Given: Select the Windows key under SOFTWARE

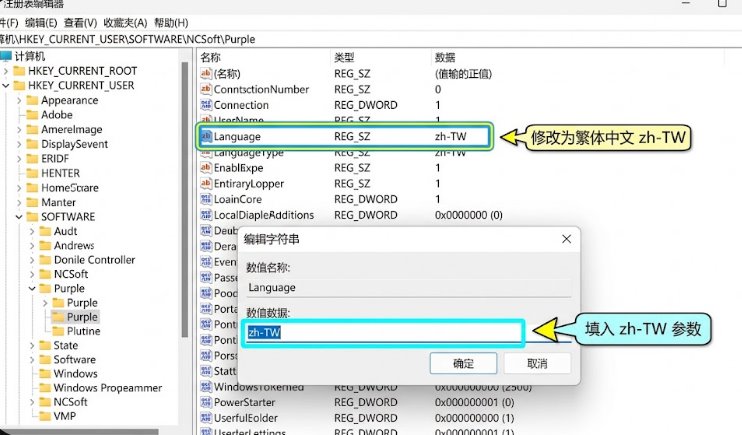Looking at the screenshot, I should pos(75,373).
